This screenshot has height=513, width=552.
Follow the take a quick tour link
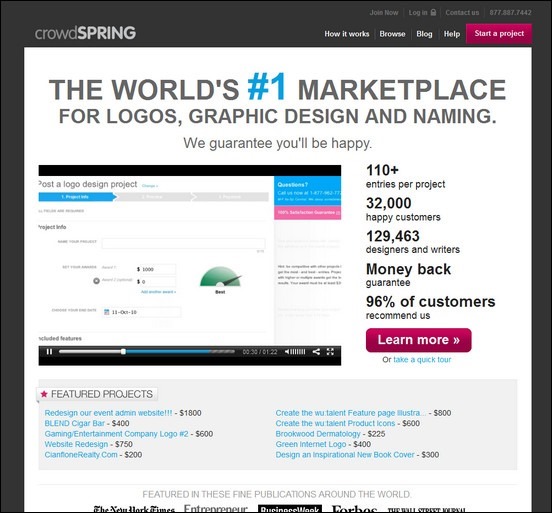pos(422,359)
